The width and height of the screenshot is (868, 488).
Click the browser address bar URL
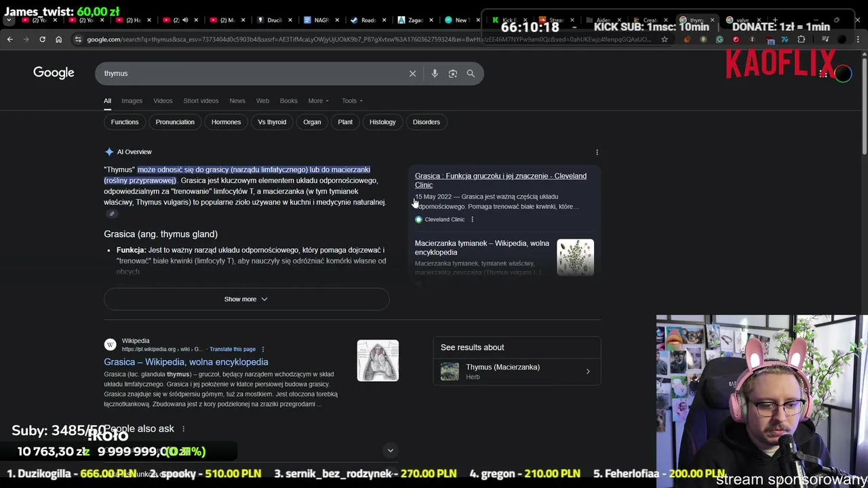tap(369, 39)
